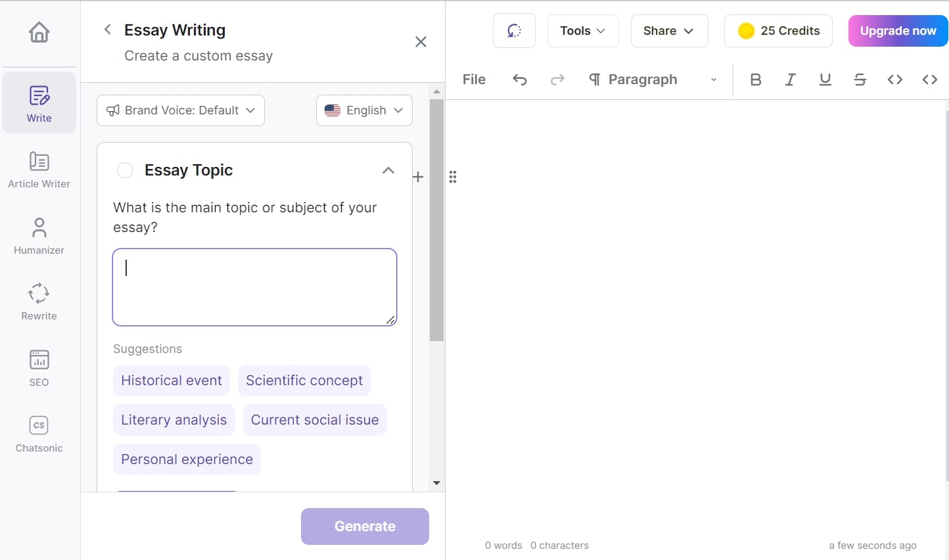Toggle the Essay Topic radio circle
This screenshot has height=560, width=949.
125,170
